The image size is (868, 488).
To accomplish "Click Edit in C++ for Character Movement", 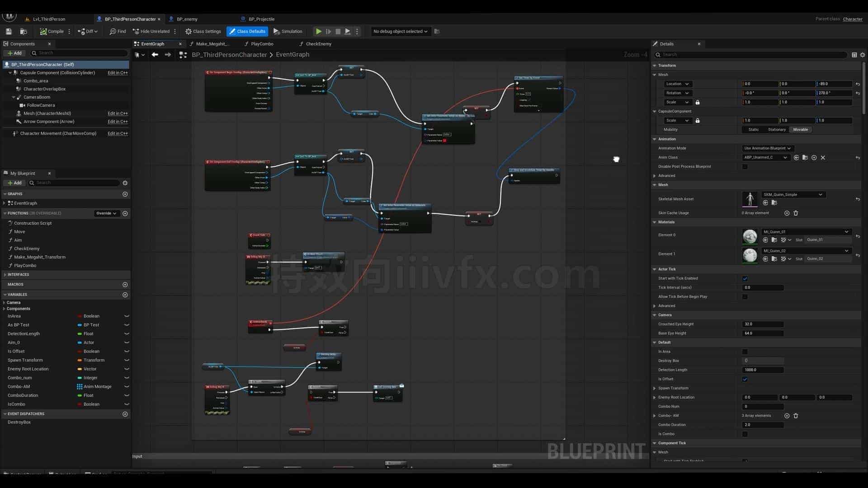I will (118, 134).
